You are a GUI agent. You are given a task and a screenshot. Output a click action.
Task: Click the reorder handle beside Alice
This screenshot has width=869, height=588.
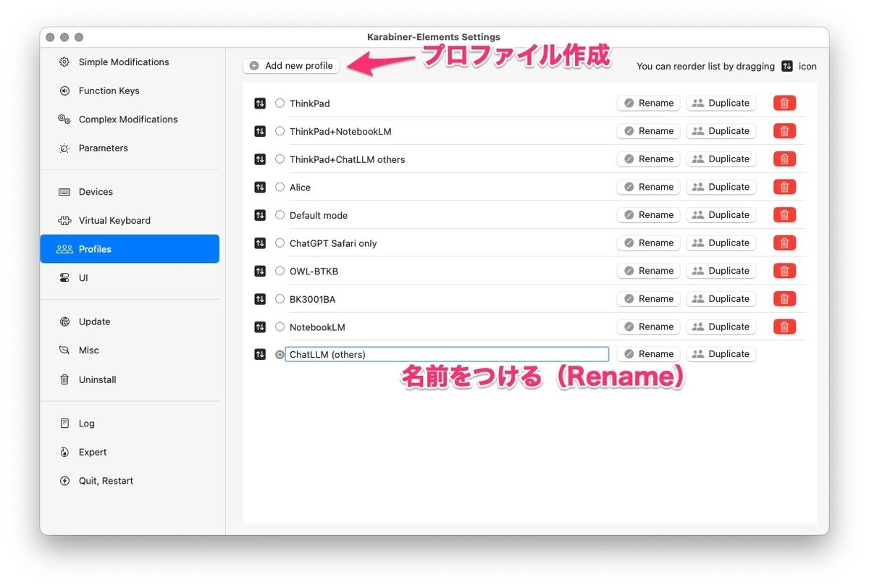[x=260, y=187]
